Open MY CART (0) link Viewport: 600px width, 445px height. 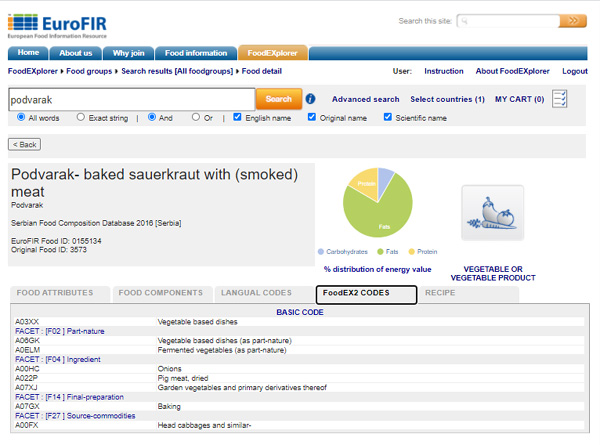click(x=519, y=99)
